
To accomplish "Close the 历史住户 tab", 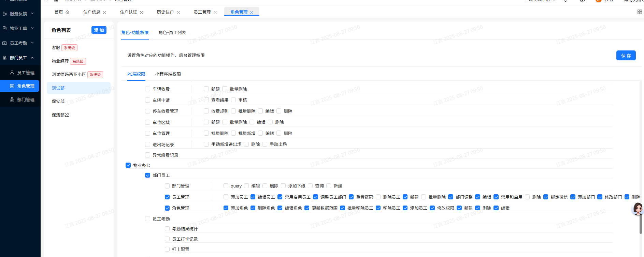I will (x=178, y=12).
